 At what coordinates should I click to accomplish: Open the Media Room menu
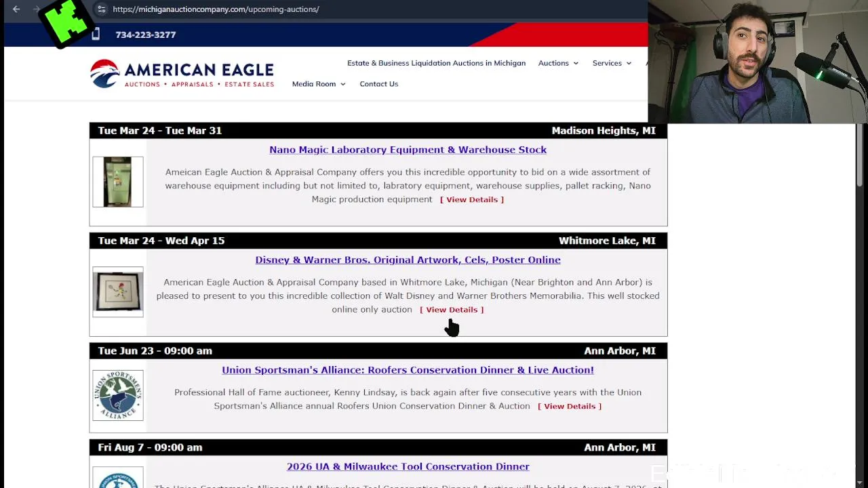click(314, 84)
